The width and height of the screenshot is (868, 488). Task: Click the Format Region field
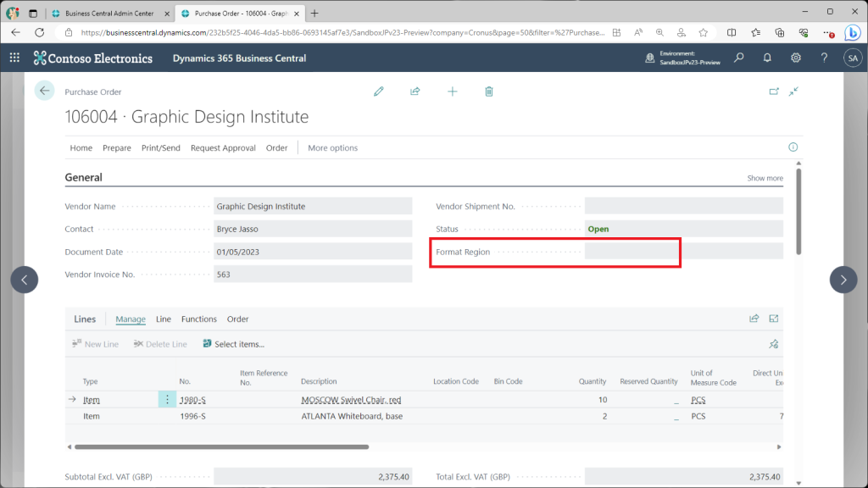point(684,252)
